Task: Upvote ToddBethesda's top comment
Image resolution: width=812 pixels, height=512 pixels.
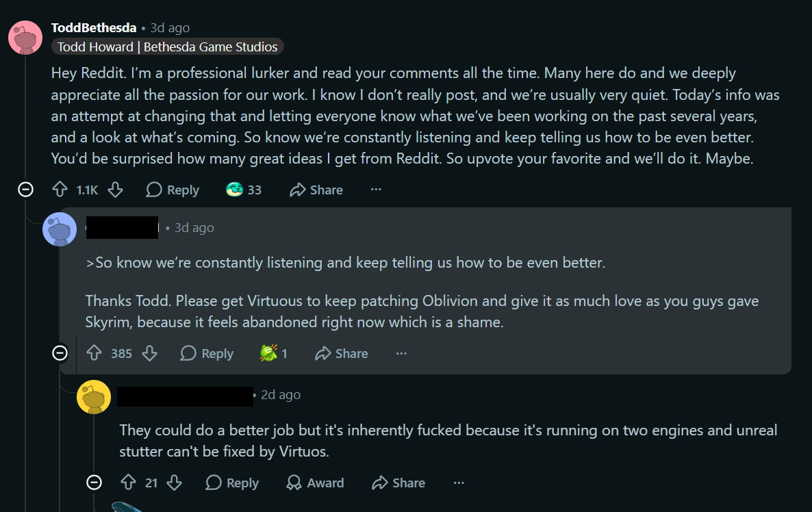Action: pyautogui.click(x=60, y=190)
